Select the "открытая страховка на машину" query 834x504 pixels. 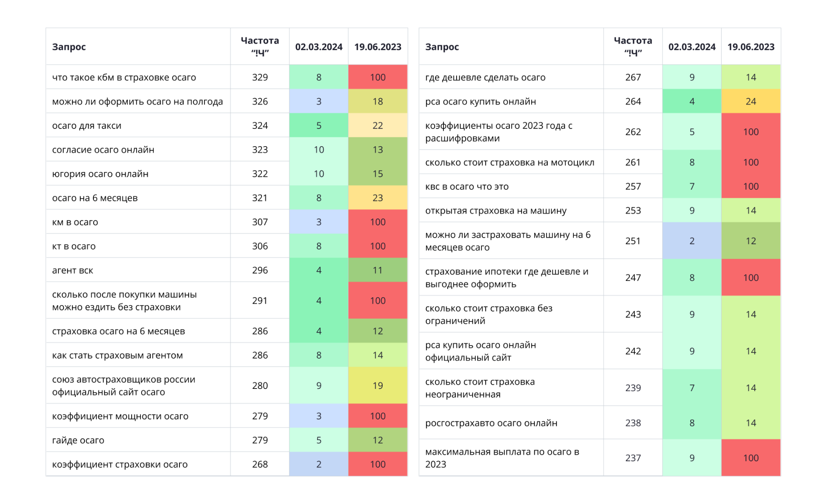pyautogui.click(x=496, y=211)
